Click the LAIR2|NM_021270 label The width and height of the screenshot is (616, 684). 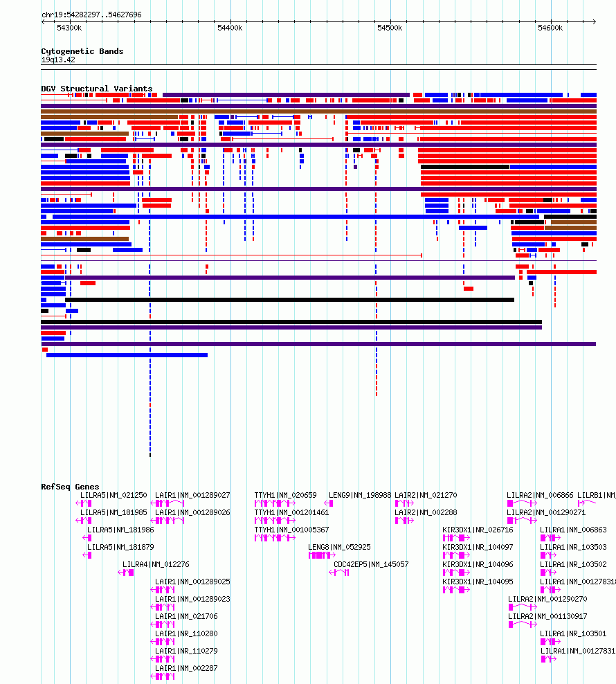(426, 495)
